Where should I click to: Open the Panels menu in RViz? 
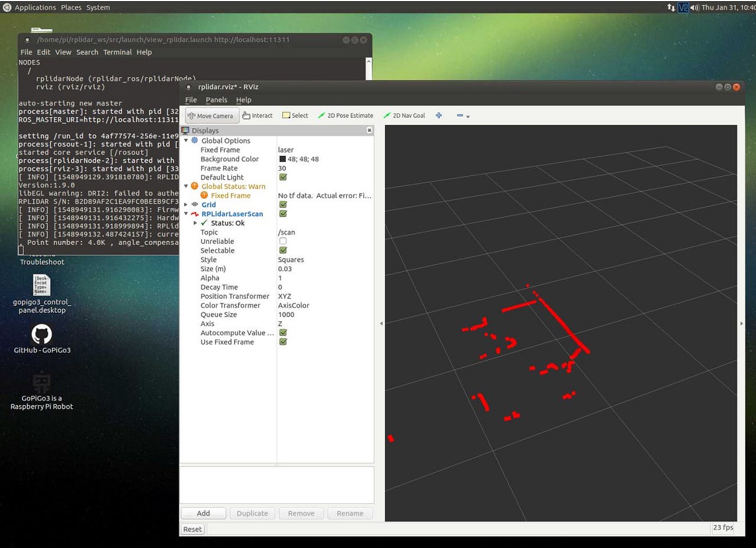pos(216,100)
